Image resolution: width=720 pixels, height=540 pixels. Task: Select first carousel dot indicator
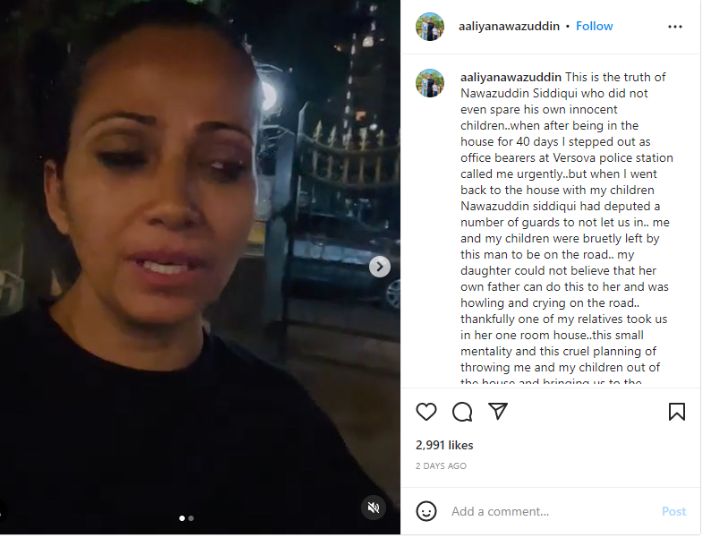182,518
